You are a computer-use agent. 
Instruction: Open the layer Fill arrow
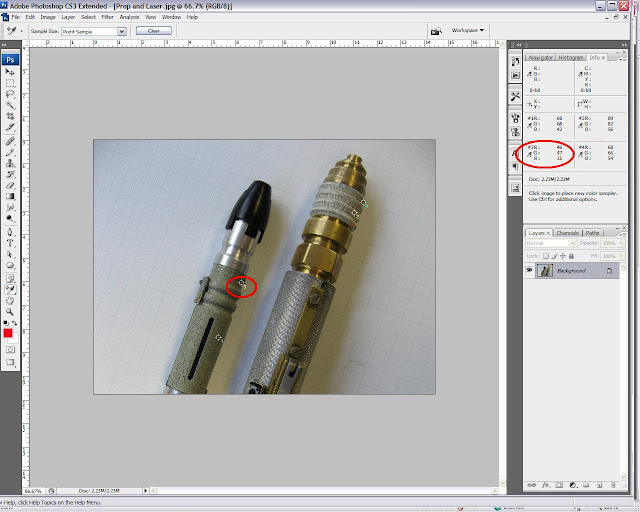(621, 256)
